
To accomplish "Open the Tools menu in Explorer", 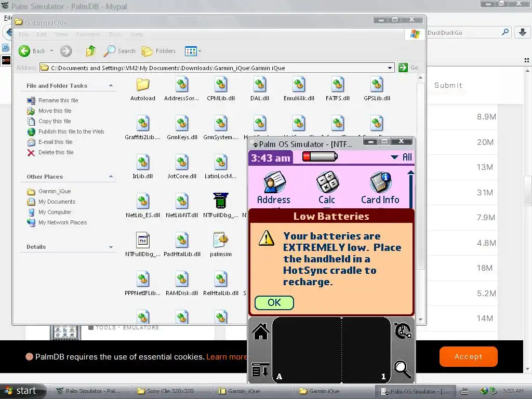I will 115,35.
